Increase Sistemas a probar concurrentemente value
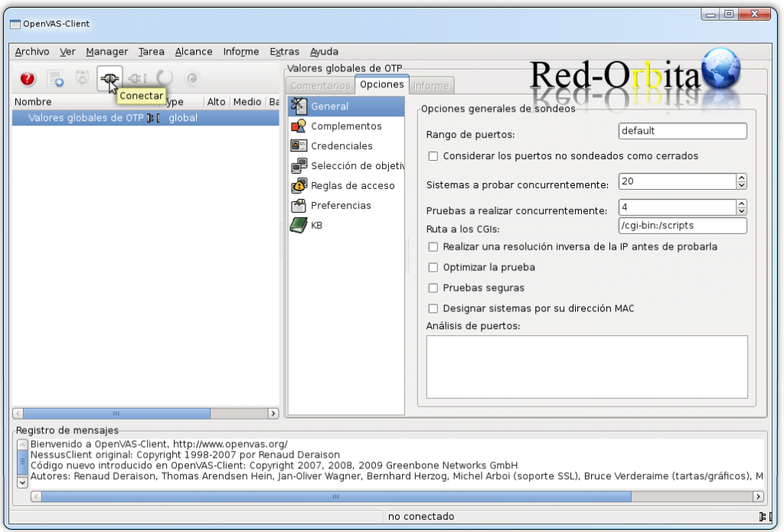 tap(741, 178)
